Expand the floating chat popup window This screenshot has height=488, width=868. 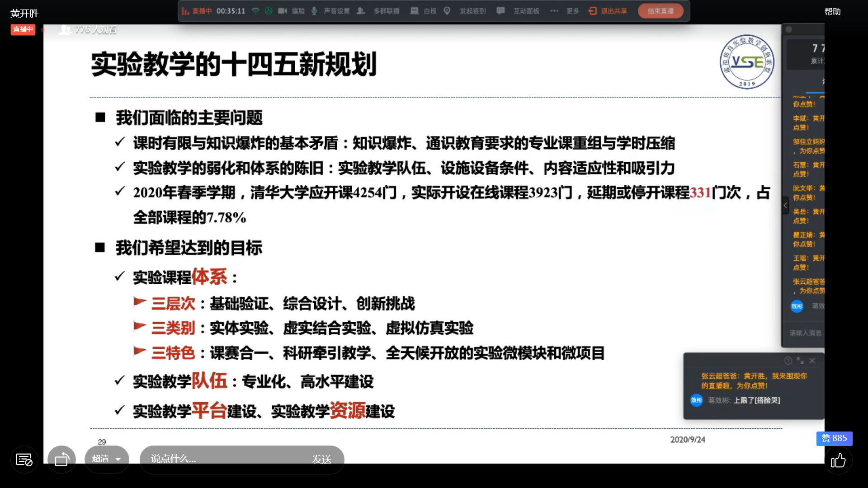click(x=800, y=361)
